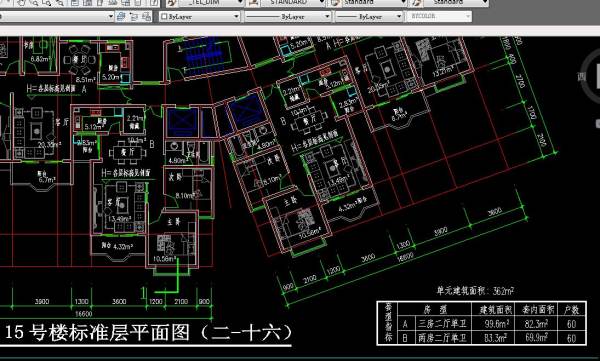
Task: Open the Table Style manager icon
Action: coord(335,3)
